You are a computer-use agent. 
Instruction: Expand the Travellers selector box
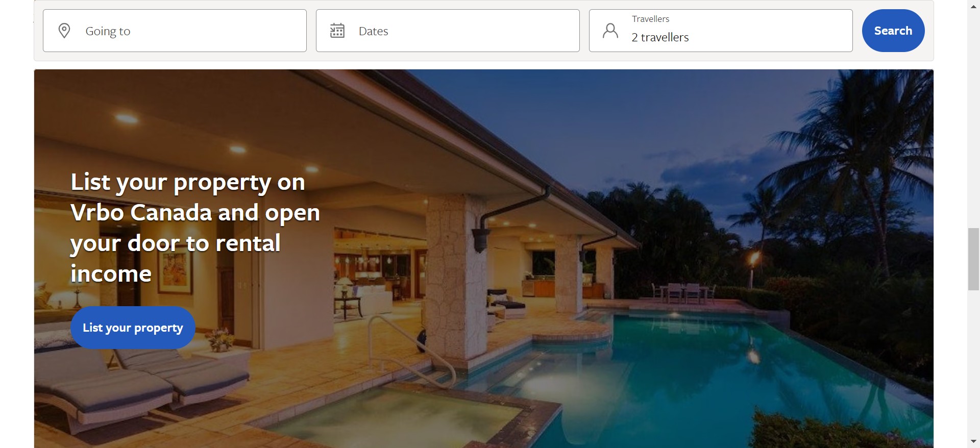(721, 31)
